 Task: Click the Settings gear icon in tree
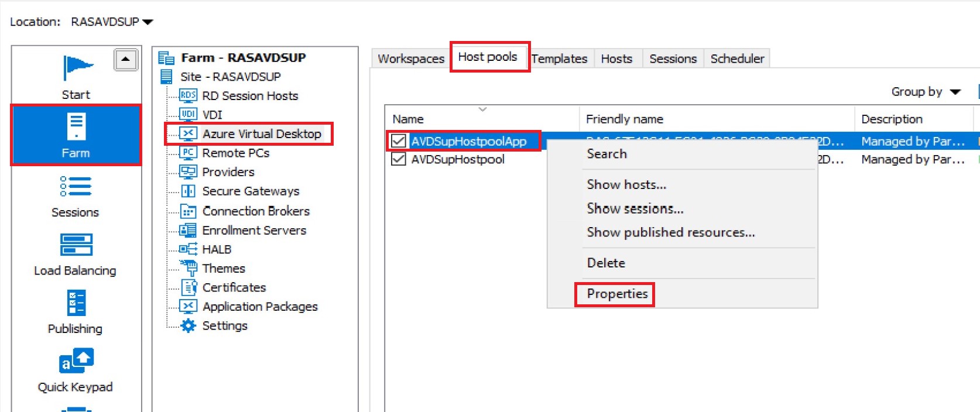188,326
